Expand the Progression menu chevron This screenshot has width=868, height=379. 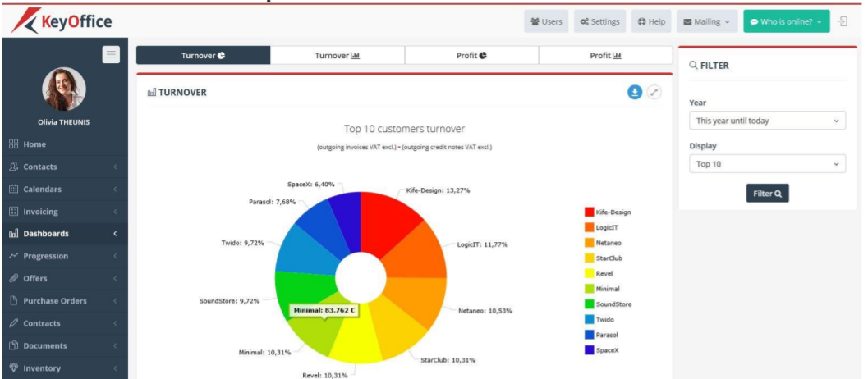[115, 256]
